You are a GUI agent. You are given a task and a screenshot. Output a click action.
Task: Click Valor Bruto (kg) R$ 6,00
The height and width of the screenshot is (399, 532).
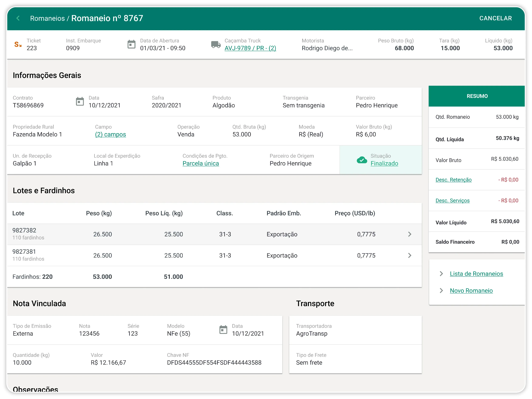click(366, 134)
